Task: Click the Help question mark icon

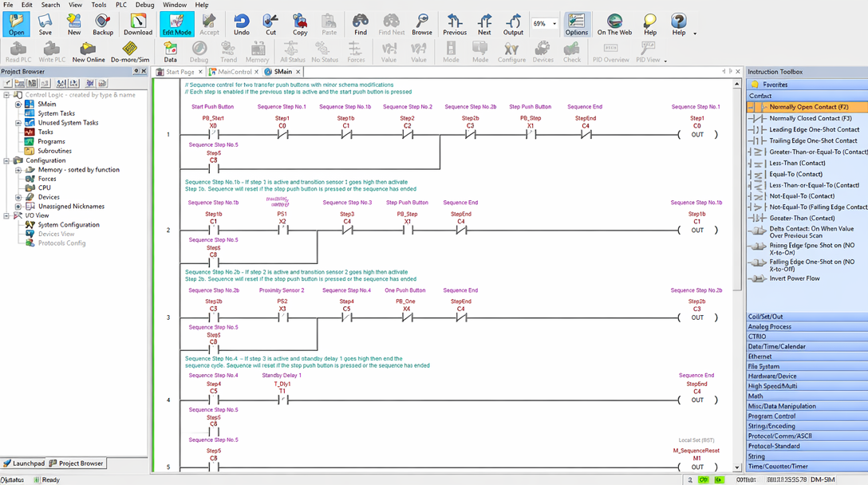Action: [x=679, y=25]
